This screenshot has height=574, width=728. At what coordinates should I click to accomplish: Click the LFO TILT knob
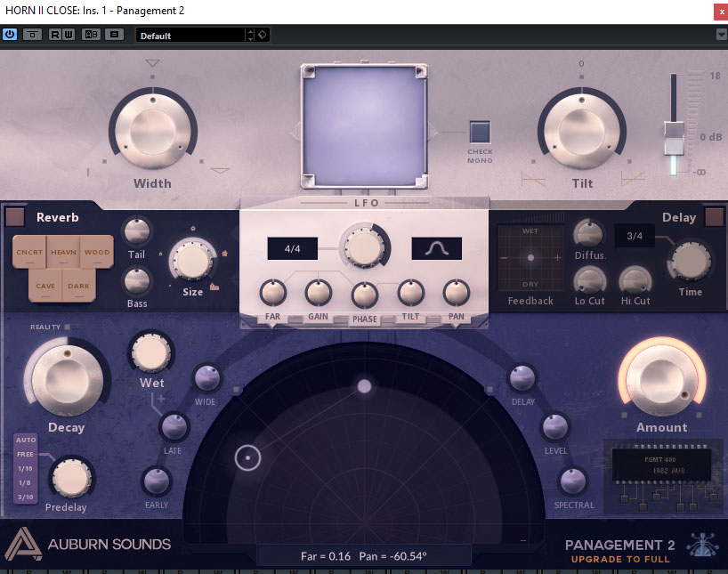coord(411,293)
